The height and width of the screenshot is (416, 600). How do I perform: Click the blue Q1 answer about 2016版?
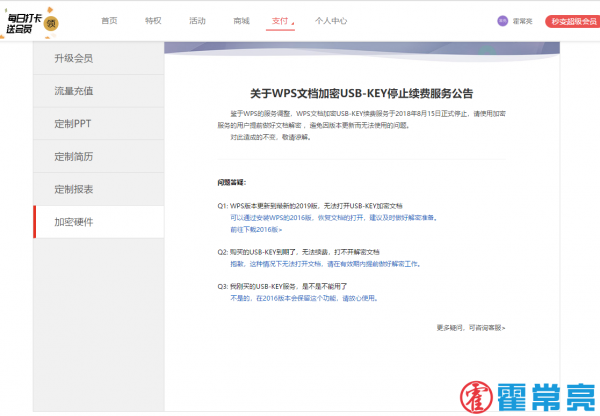tap(334, 218)
